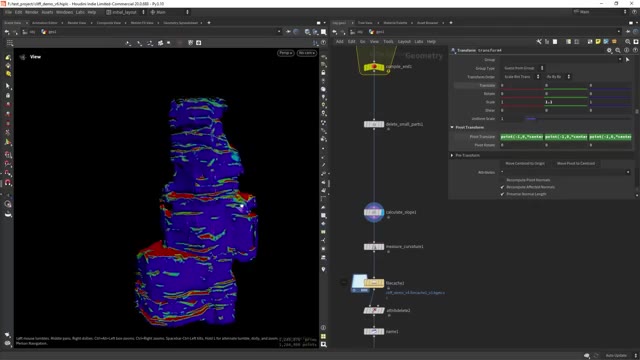Open the Main radial menu dropdown

169,12
